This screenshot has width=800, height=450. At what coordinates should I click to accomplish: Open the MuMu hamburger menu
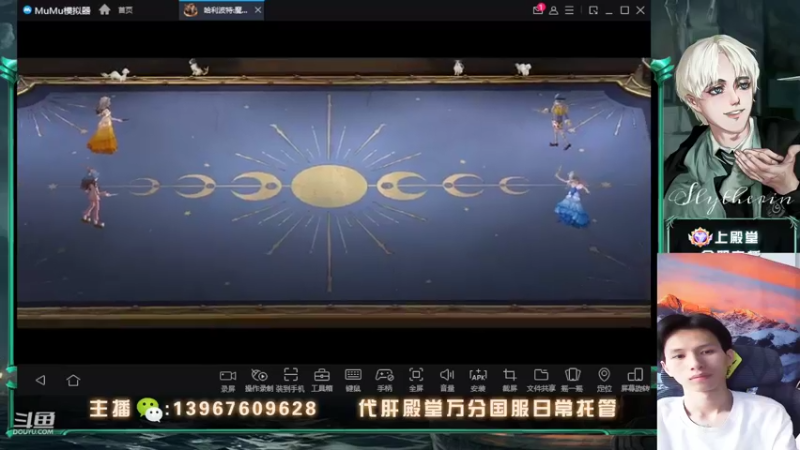(569, 10)
